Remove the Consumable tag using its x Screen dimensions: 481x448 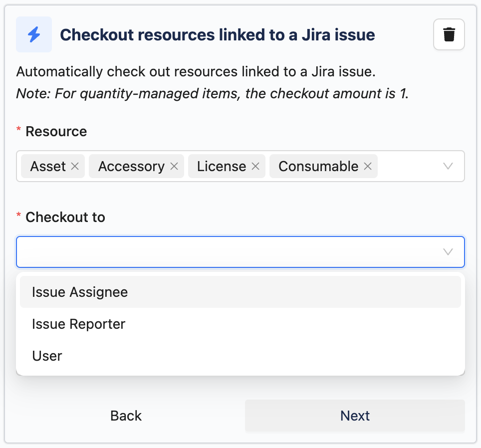click(368, 167)
